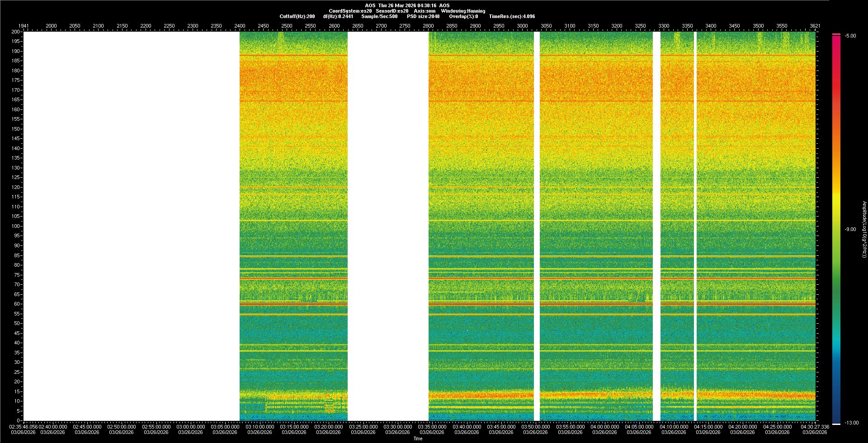Viewport: 868px width, 443px height.
Task: Click the 04:30:27.336 end time label
Action: 815,427
